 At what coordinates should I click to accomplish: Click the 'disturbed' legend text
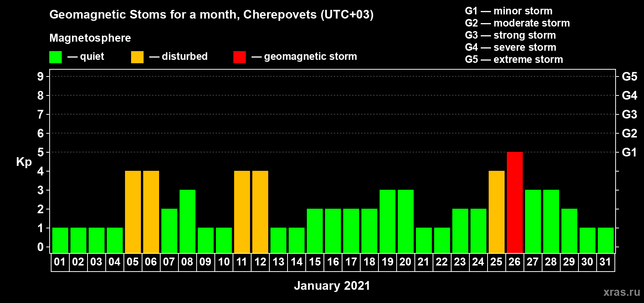[x=185, y=56]
